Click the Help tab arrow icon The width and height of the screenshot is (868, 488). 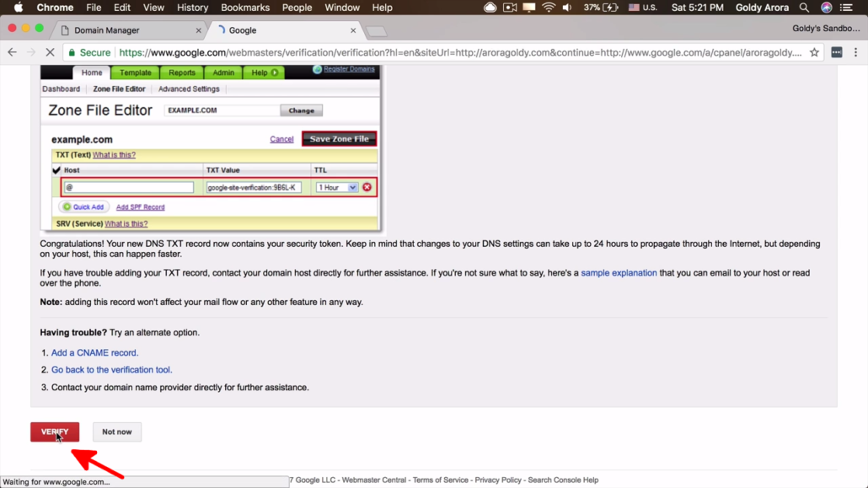point(275,72)
